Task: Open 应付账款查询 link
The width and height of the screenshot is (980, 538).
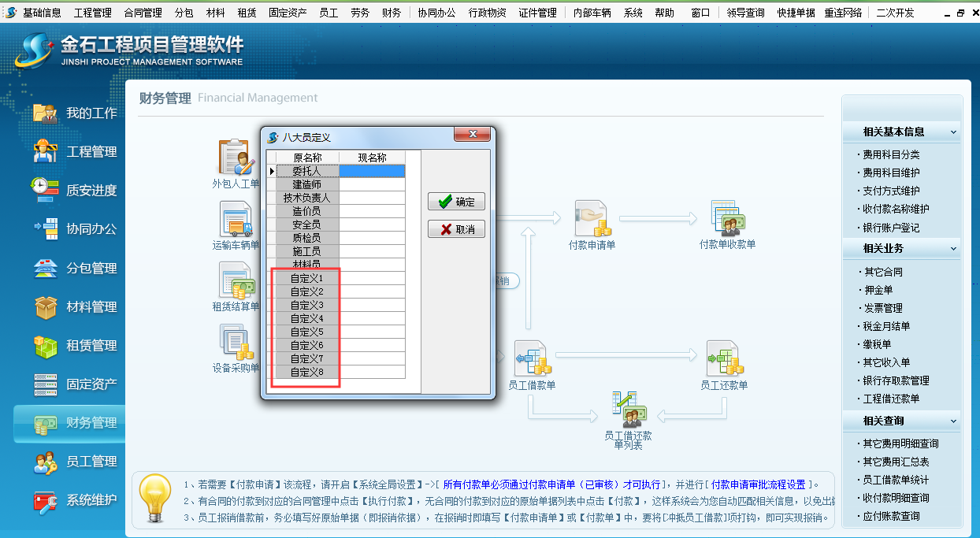Action: tap(891, 516)
